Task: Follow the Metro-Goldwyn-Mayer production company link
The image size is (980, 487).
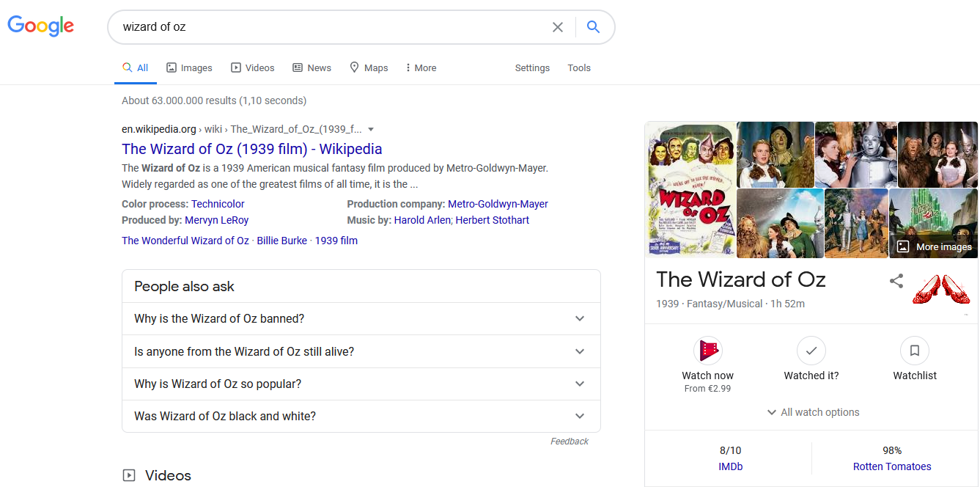Action: click(498, 204)
